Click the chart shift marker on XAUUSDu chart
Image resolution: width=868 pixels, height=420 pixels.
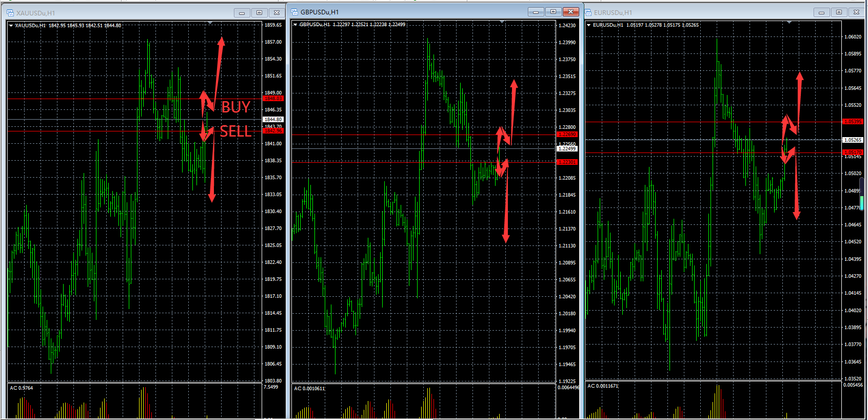coord(210,23)
